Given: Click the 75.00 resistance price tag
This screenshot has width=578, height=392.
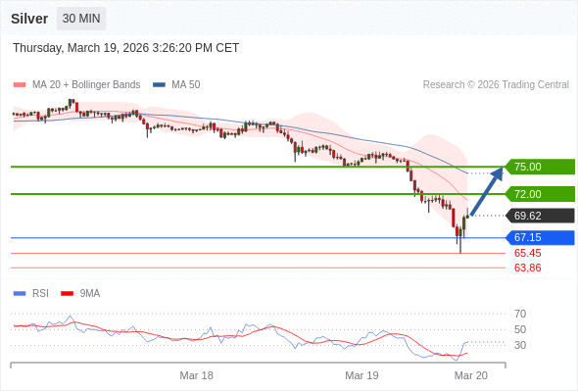Looking at the screenshot, I should (x=540, y=167).
